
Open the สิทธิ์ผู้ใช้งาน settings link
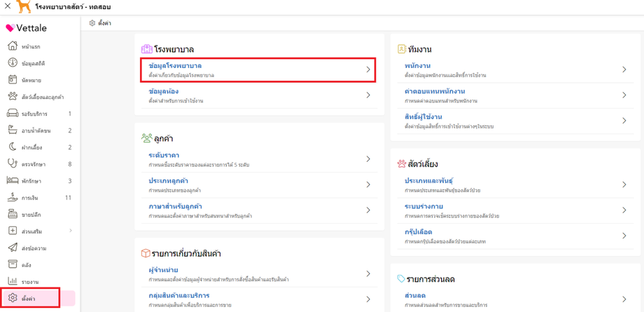pyautogui.click(x=423, y=117)
